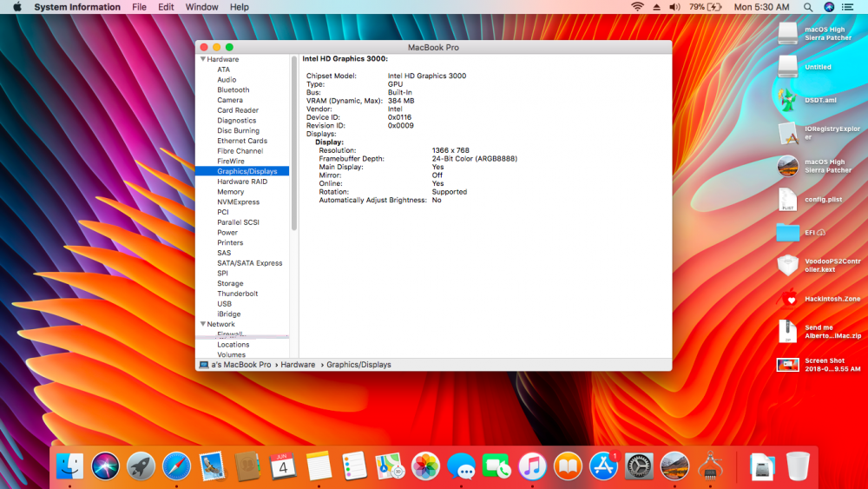Select PCI in the sidebar
The image size is (868, 489).
(x=222, y=212)
